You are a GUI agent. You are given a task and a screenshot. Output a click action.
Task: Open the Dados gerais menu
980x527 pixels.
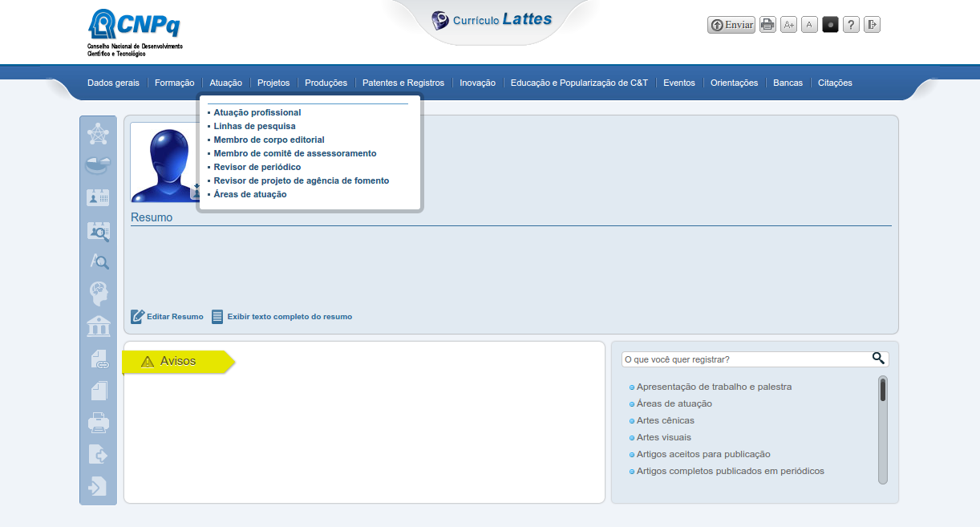(113, 83)
